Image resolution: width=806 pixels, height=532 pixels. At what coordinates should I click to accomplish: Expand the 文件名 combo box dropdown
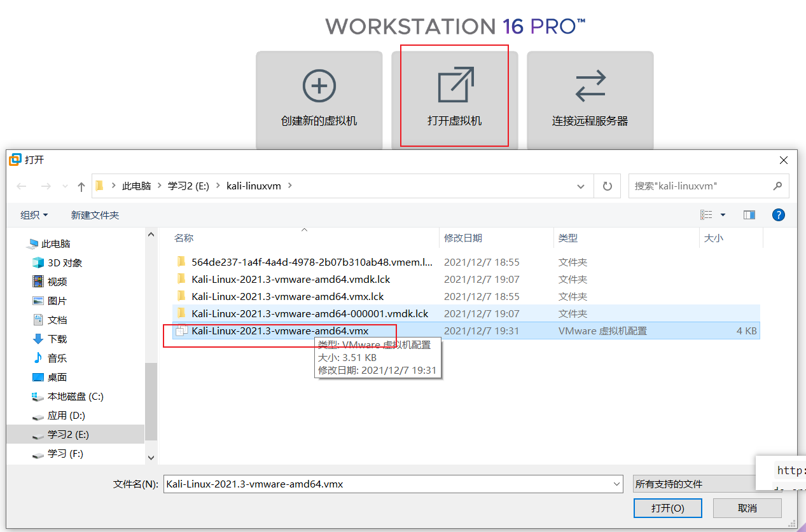point(616,484)
